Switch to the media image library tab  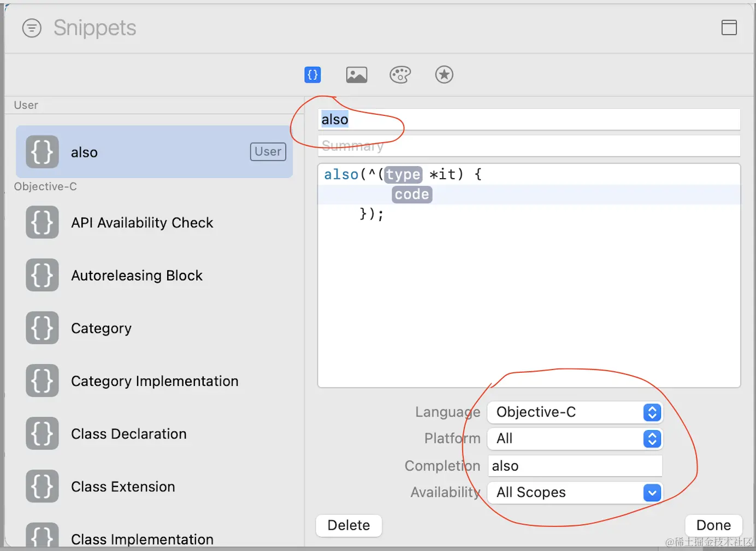pyautogui.click(x=357, y=74)
